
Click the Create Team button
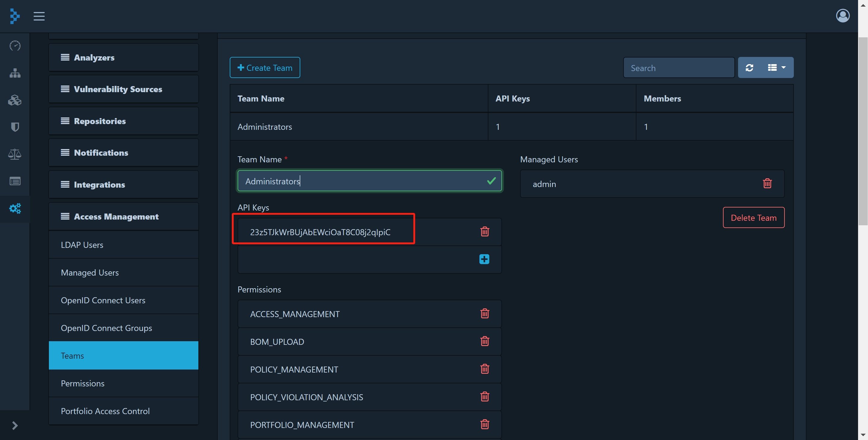[265, 68]
